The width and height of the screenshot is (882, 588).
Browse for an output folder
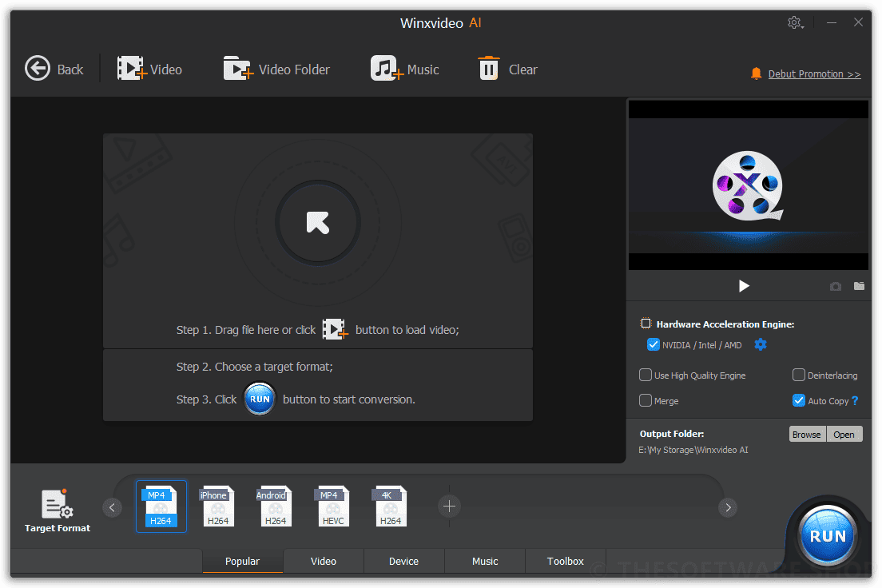click(807, 435)
